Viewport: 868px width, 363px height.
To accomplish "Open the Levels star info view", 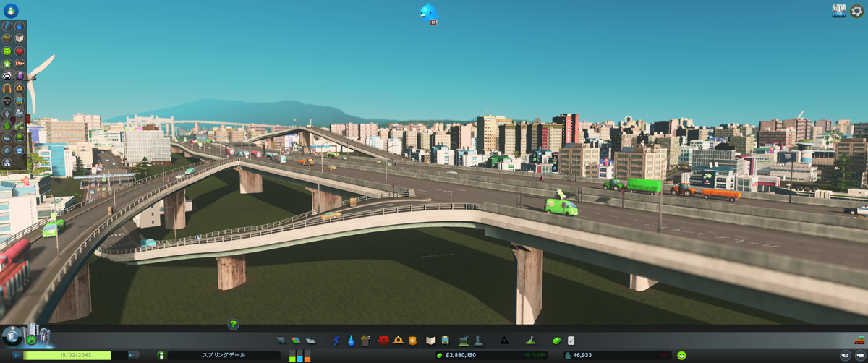I will coord(7,63).
